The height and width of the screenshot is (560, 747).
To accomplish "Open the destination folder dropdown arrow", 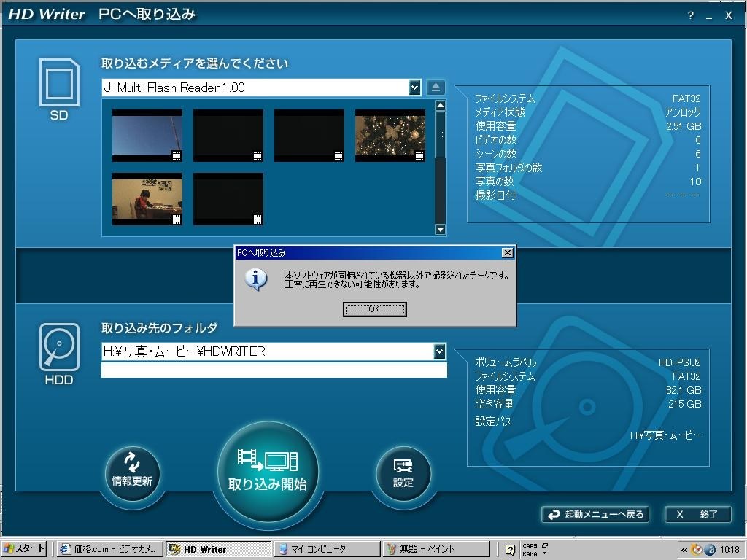I will click(x=439, y=351).
